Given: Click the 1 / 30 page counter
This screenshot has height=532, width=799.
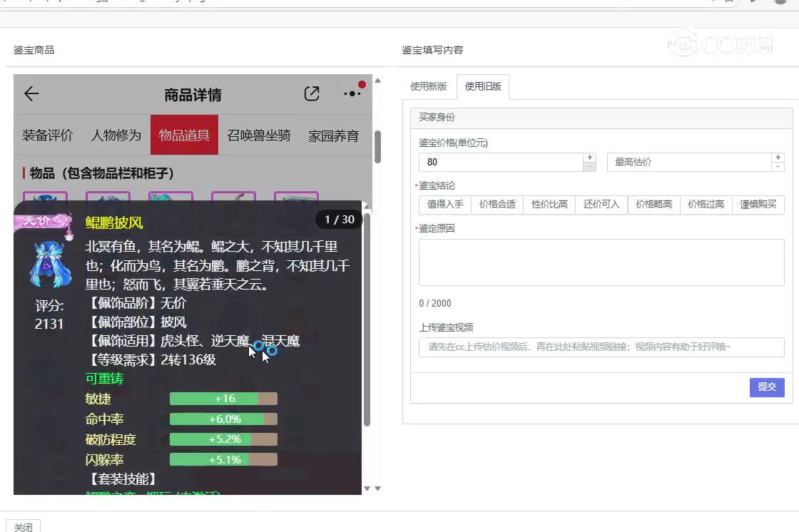Looking at the screenshot, I should coord(340,220).
